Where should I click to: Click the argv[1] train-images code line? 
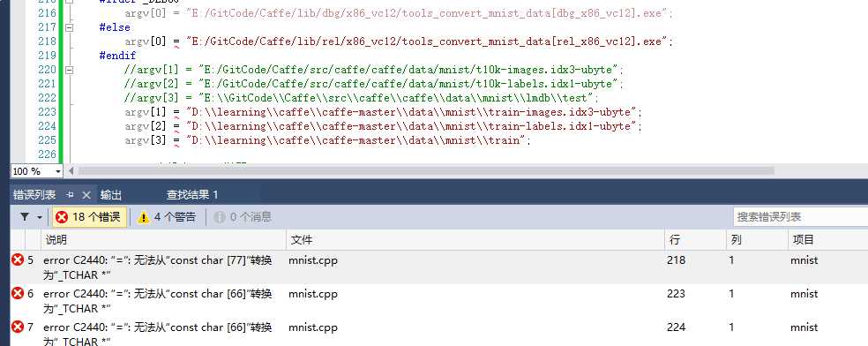click(383, 112)
